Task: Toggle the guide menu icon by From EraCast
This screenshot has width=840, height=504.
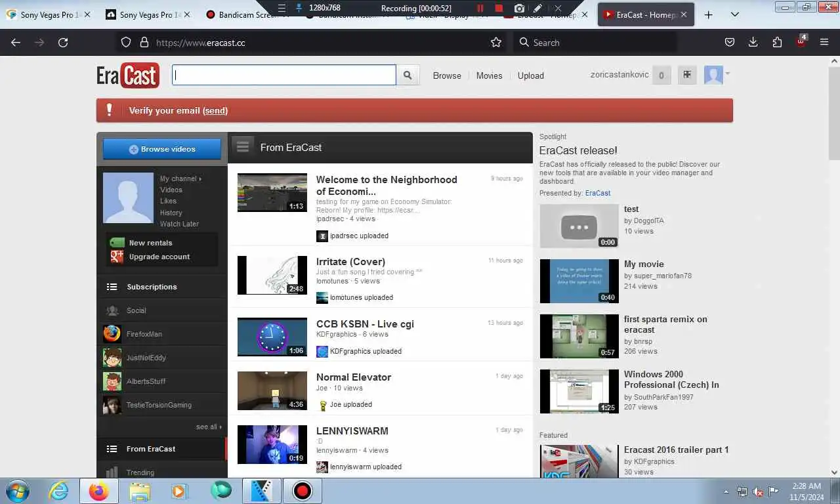Action: (243, 146)
